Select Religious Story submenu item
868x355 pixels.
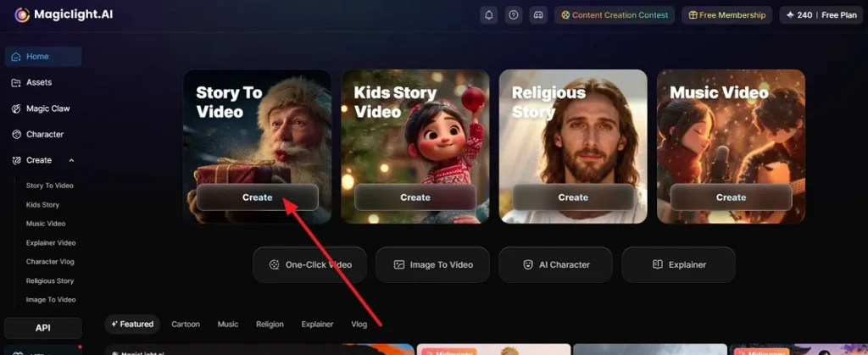click(x=50, y=281)
